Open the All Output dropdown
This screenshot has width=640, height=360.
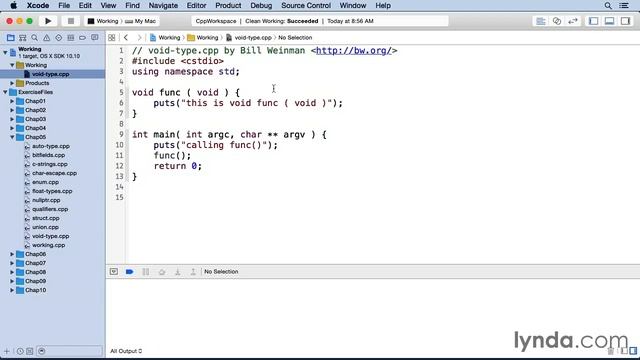pyautogui.click(x=126, y=351)
